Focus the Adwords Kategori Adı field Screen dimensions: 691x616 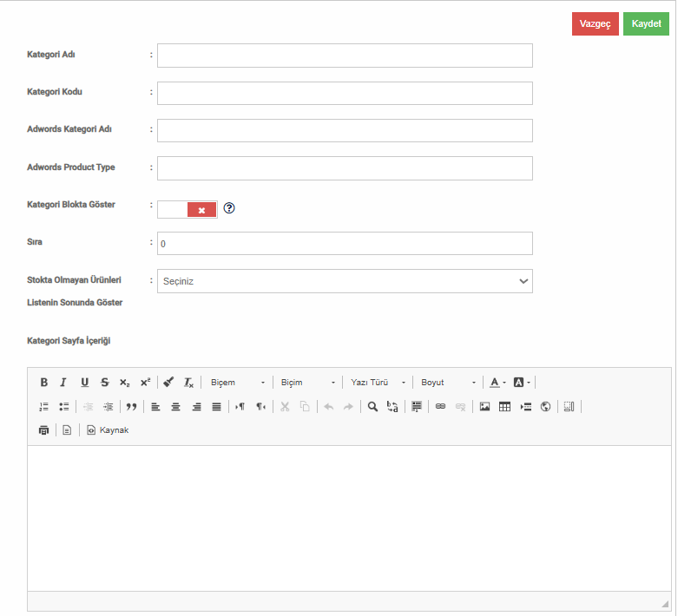point(345,130)
